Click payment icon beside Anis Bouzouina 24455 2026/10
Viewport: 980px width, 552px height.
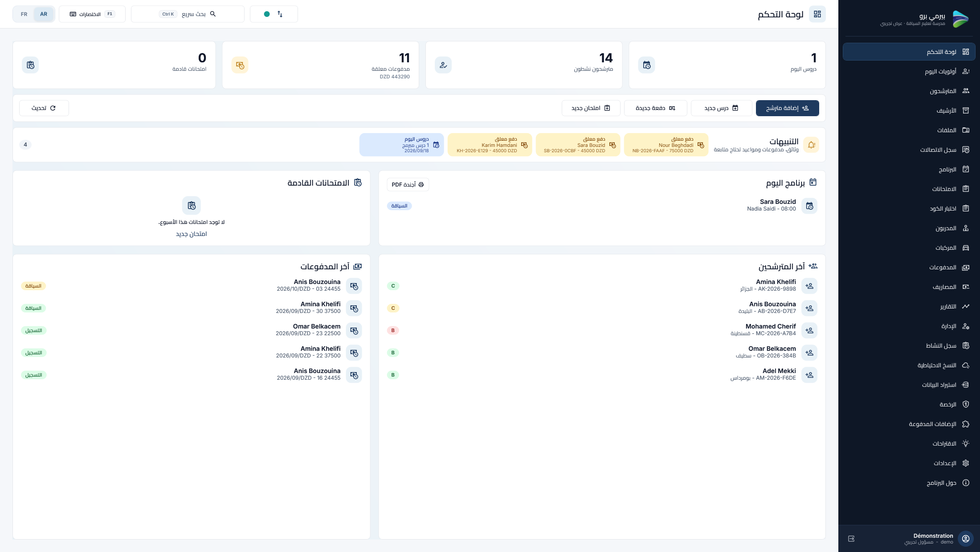[x=354, y=286]
